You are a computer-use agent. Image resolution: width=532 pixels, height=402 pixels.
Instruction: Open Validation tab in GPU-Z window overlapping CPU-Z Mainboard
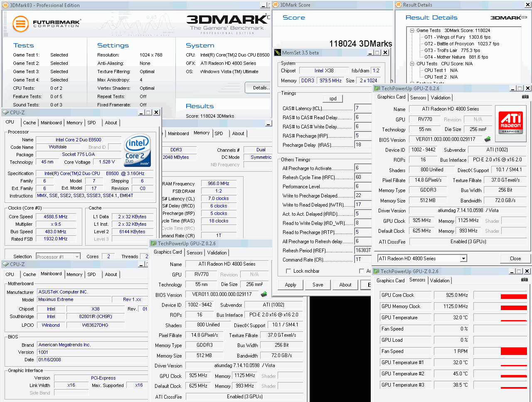pos(217,253)
